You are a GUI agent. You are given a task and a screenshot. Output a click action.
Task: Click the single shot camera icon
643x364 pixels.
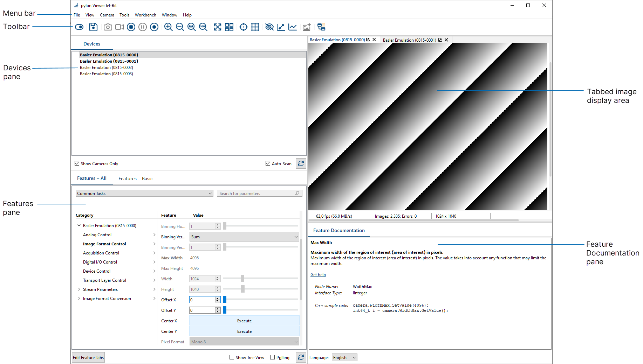tap(108, 27)
